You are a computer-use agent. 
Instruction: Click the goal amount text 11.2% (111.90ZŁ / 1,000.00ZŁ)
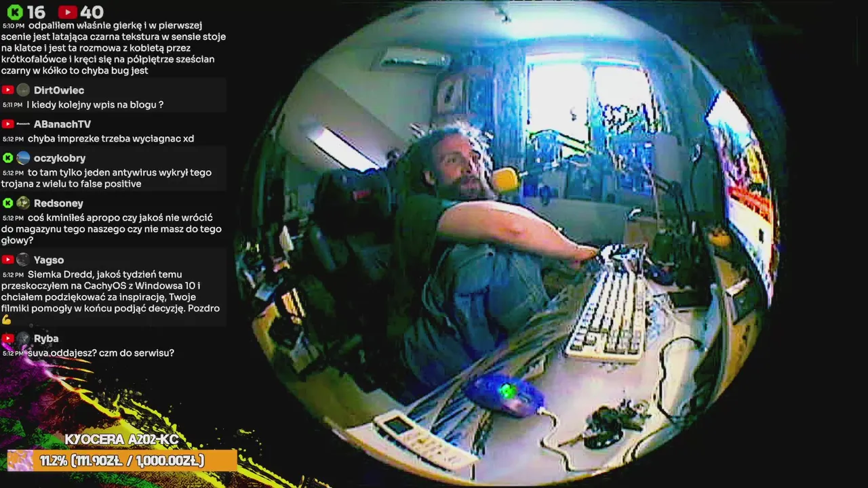pos(121,461)
